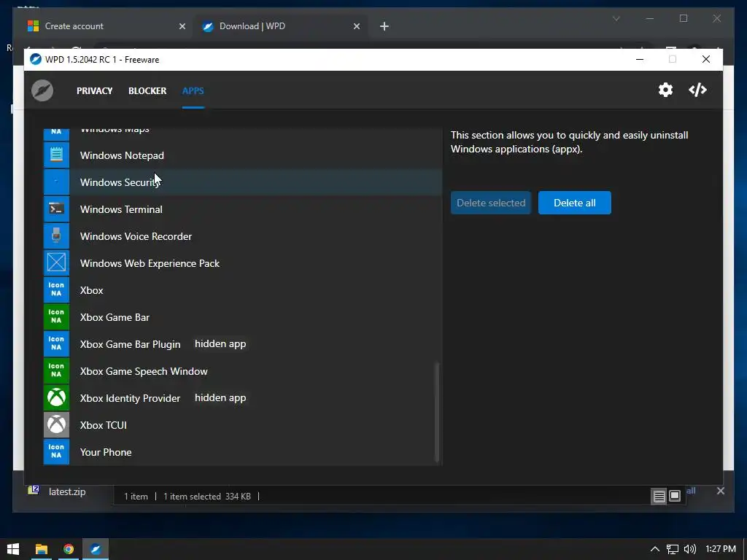Select the icon beside Xbox Game Speech Window
This screenshot has height=560, width=747.
(x=56, y=371)
